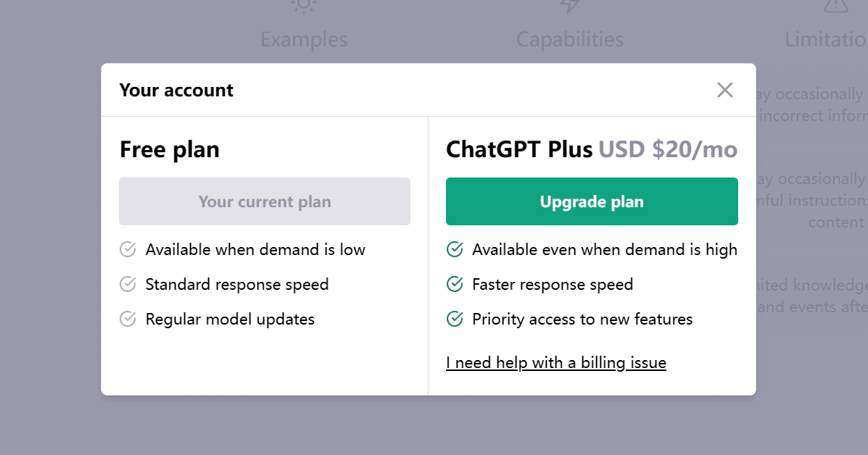Viewport: 868px width, 455px height.
Task: Open the billing issue help link
Action: tap(556, 362)
